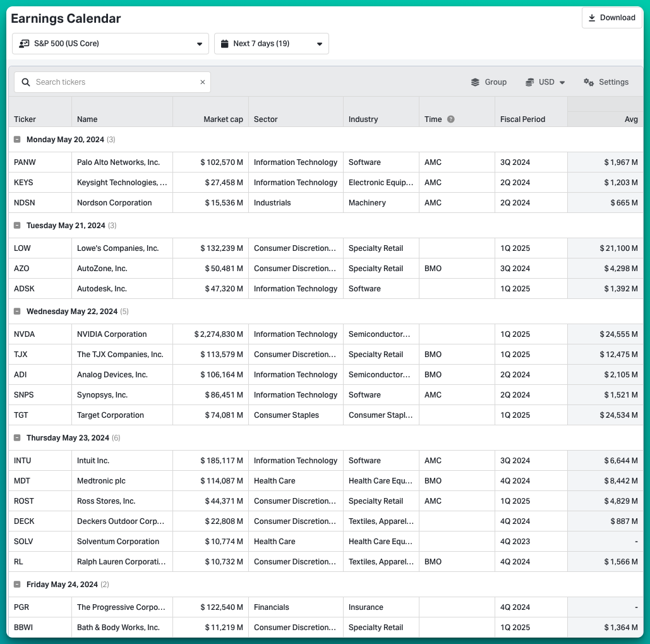Focus the Search tickers input
This screenshot has height=644, width=650.
112,82
